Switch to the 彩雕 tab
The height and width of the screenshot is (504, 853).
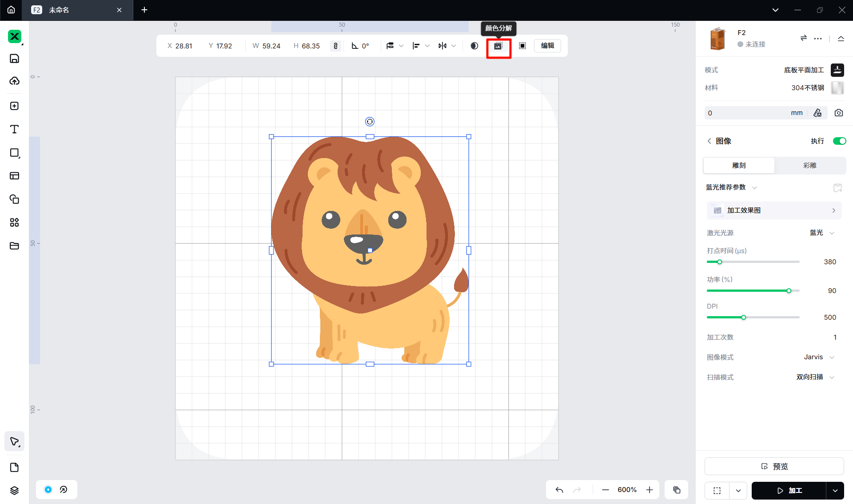pyautogui.click(x=809, y=165)
